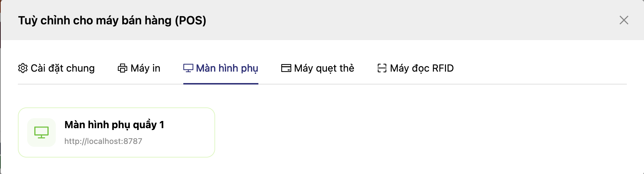This screenshot has height=174, width=644.
Task: Click the Màn hình phụ quầy 1 title
Action: [x=114, y=125]
